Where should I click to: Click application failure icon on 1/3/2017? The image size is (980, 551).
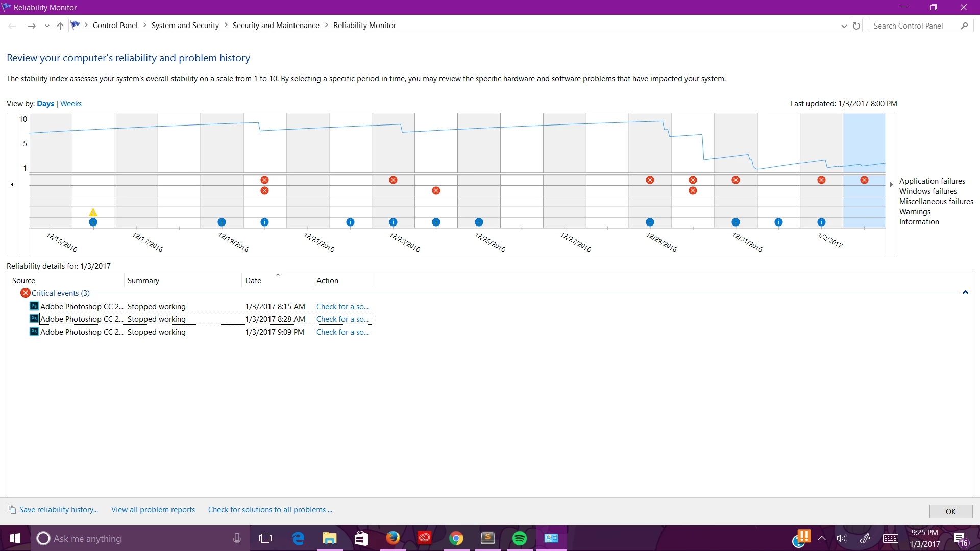point(864,180)
